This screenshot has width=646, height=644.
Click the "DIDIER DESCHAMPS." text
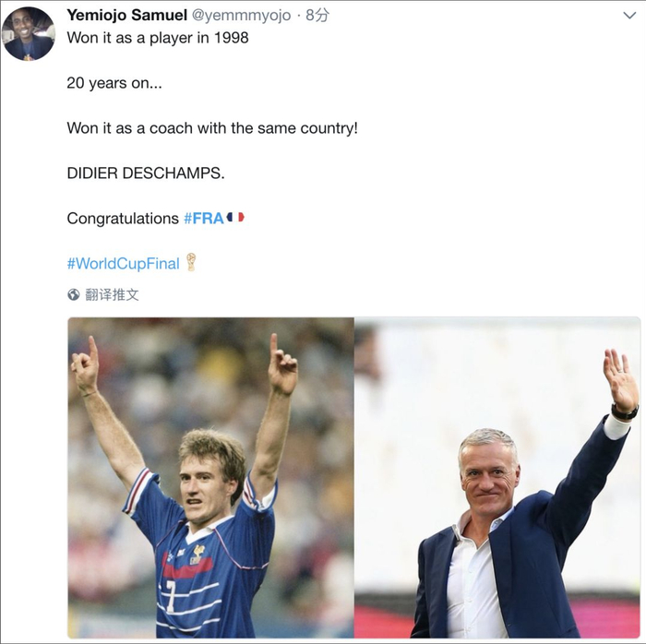pos(145,173)
